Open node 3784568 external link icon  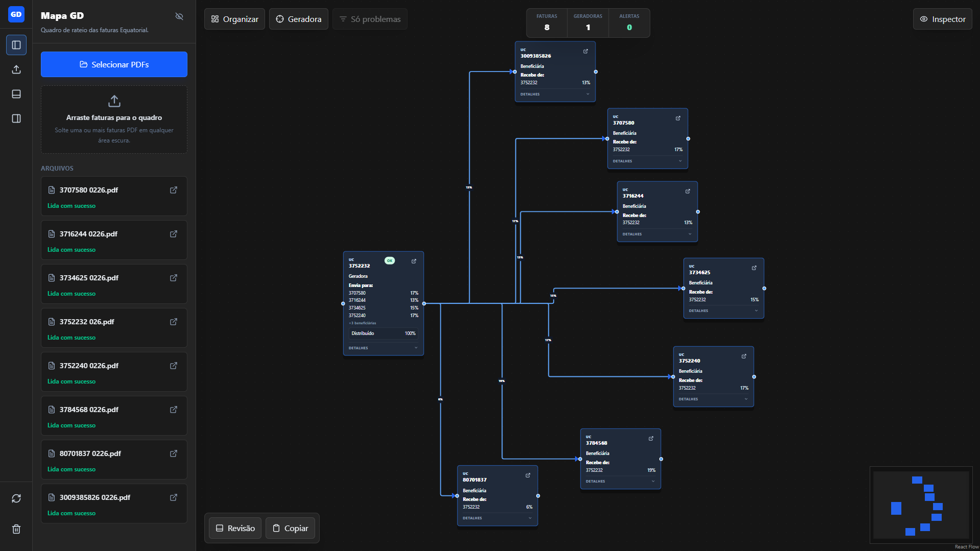point(651,438)
